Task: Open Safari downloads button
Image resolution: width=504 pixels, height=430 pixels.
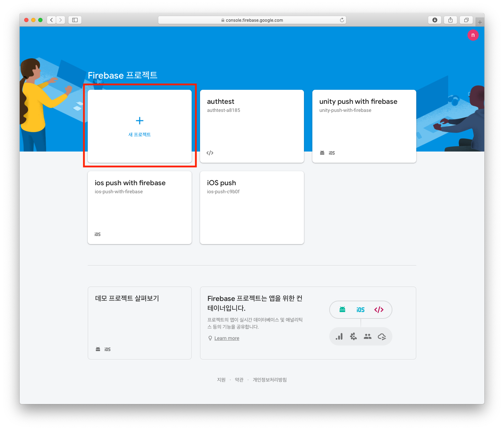Action: pyautogui.click(x=435, y=20)
